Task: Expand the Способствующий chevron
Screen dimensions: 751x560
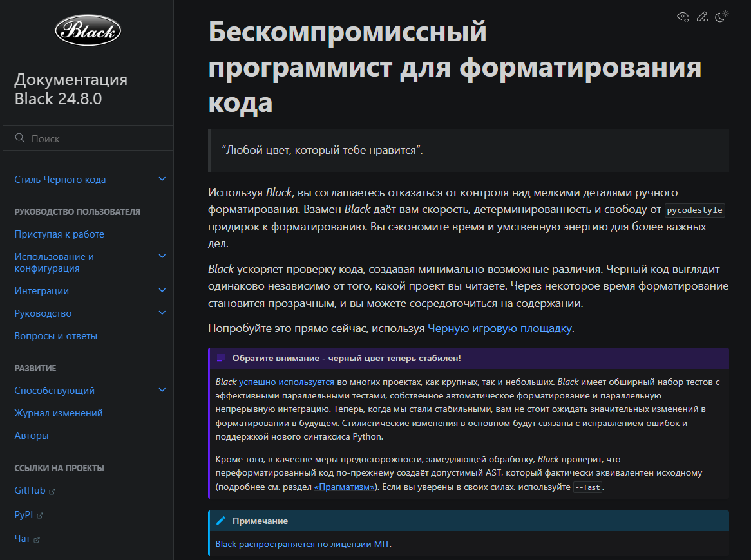Action: coord(162,390)
